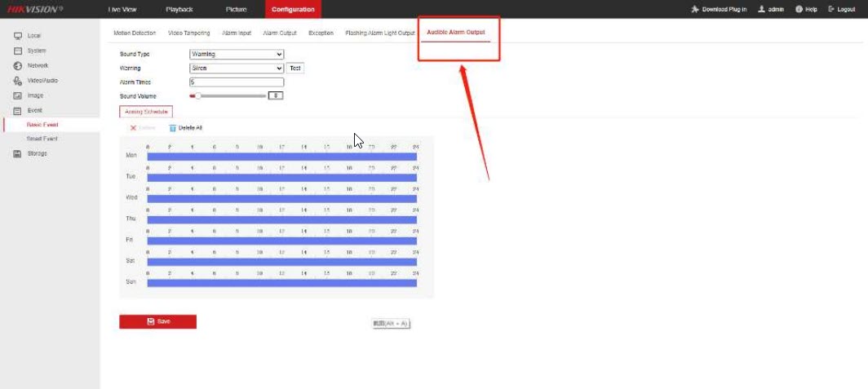The image size is (868, 389).
Task: Click the Image settings icon
Action: coord(17,95)
